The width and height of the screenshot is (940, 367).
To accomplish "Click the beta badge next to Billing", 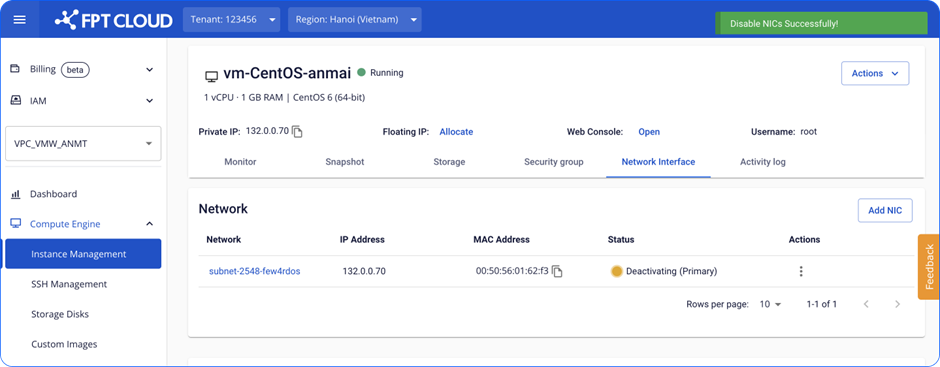I will pyautogui.click(x=76, y=70).
